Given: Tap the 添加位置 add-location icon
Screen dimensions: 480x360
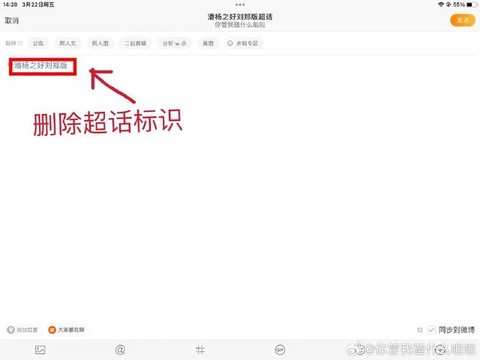Looking at the screenshot, I should click(x=11, y=330).
